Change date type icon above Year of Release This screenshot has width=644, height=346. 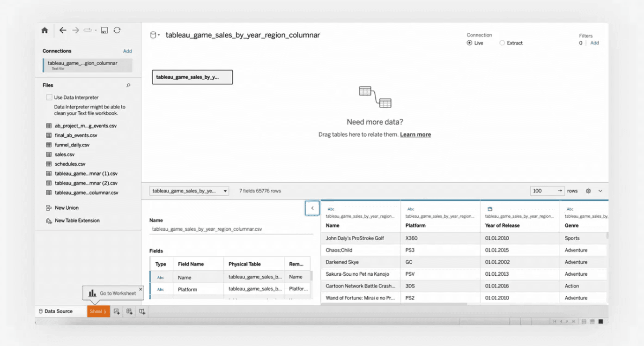490,209
